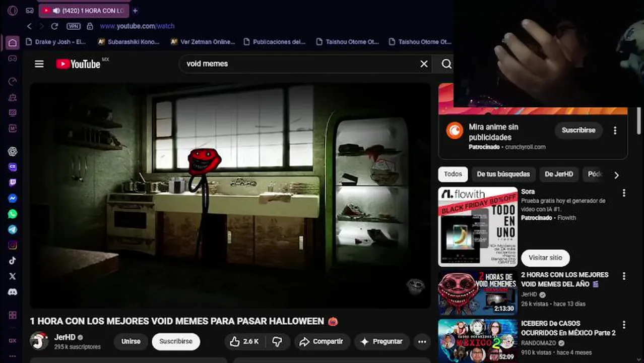Click the YouTube search magnifier button
The height and width of the screenshot is (363, 644).
[446, 64]
